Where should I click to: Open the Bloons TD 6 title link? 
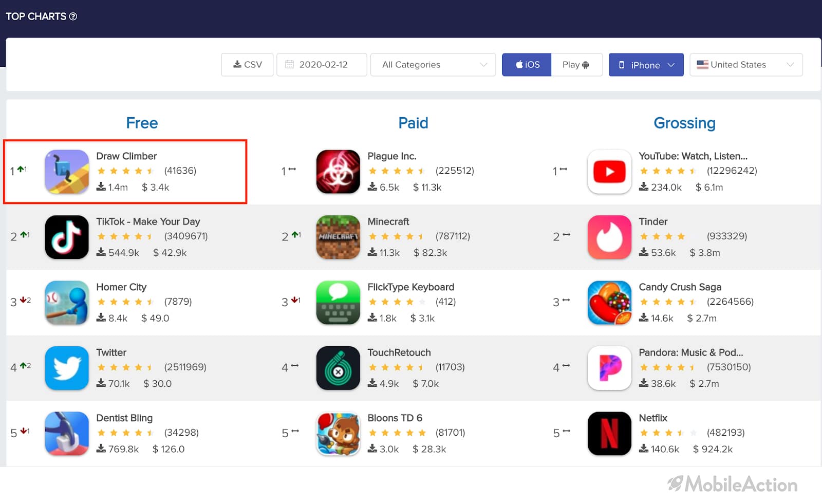[x=395, y=418]
